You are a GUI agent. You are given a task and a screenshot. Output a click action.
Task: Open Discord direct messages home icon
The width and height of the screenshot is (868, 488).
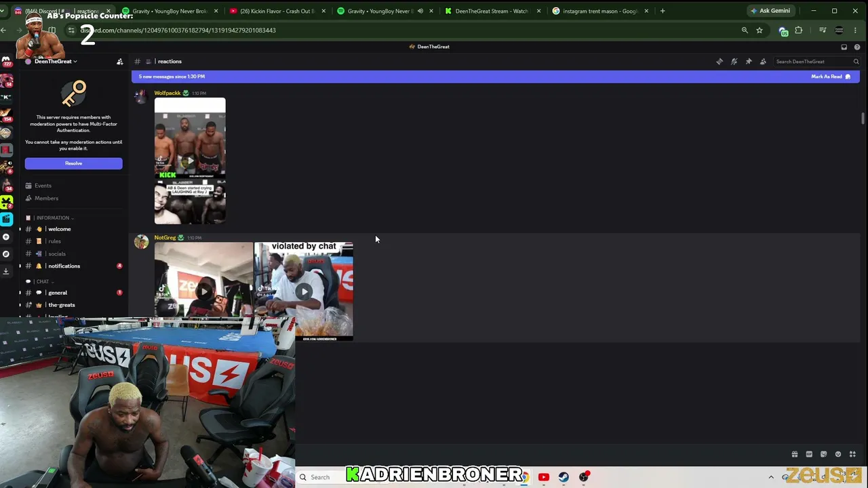point(6,62)
